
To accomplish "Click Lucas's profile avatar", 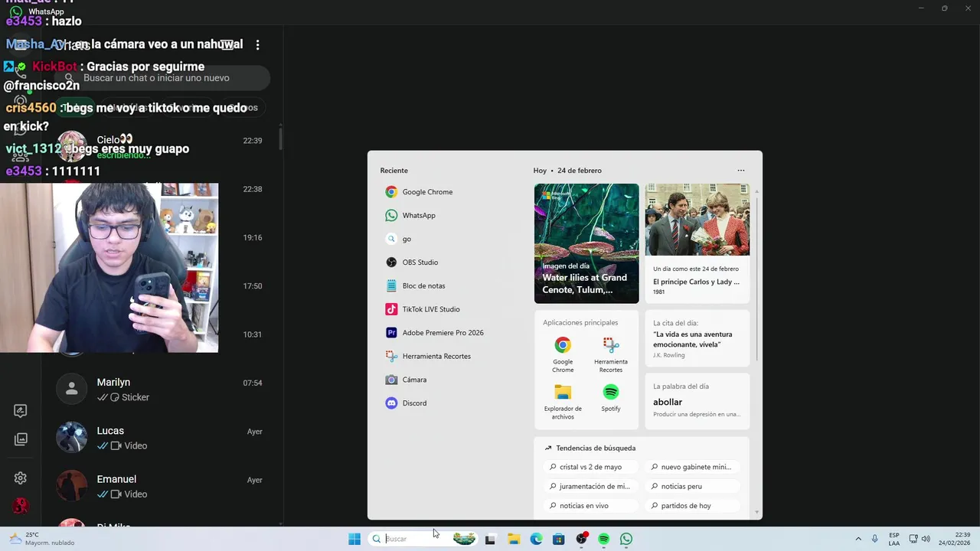I will point(71,438).
